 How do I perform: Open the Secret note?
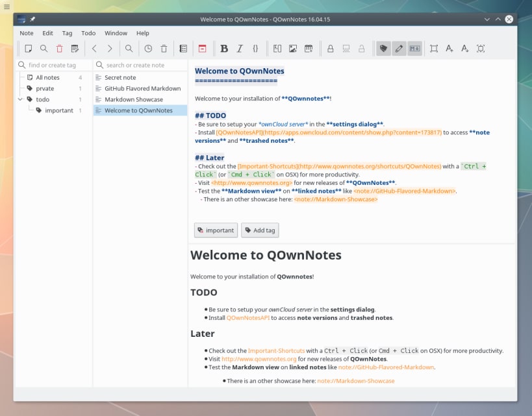tap(140, 78)
